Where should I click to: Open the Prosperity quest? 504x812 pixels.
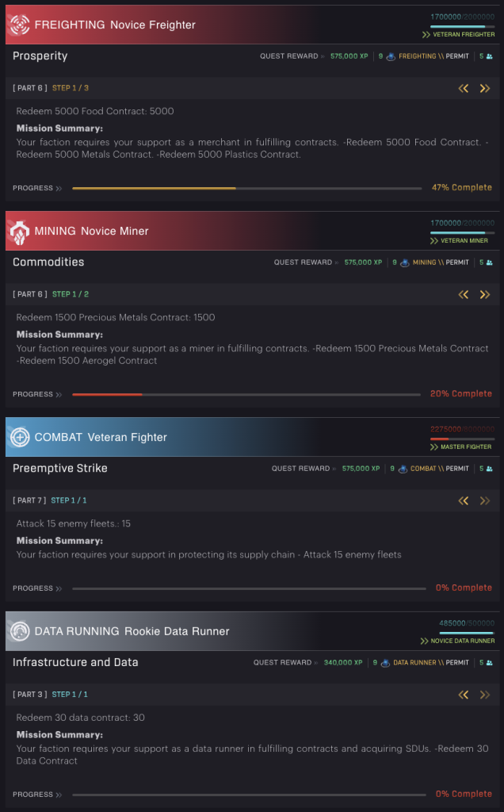tap(40, 56)
